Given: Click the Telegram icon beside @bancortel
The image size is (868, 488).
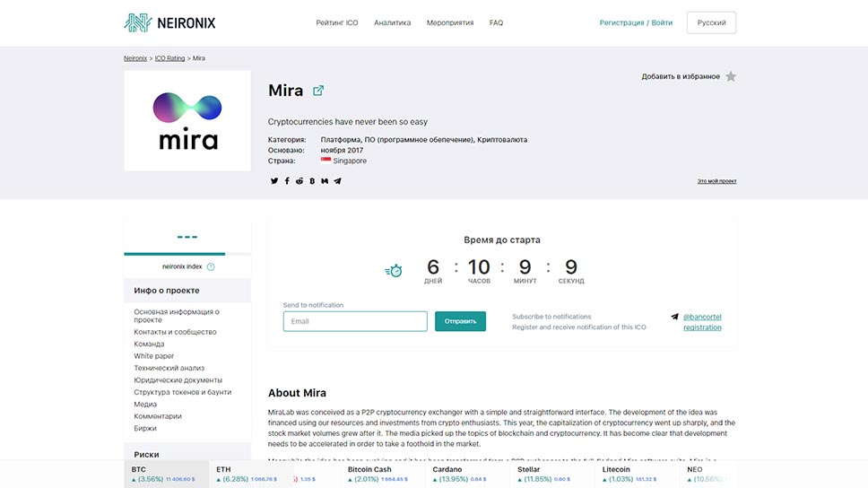Looking at the screenshot, I should [x=675, y=317].
